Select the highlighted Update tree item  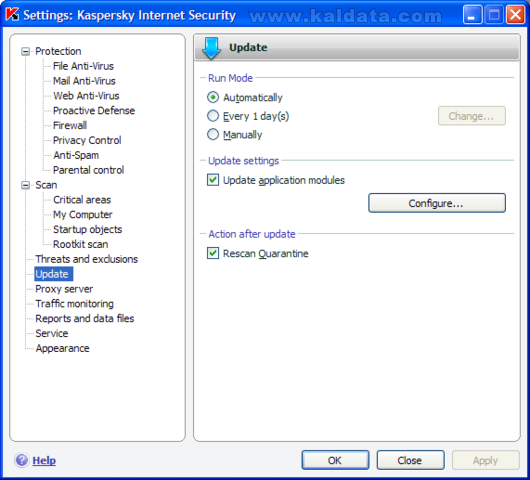(x=53, y=274)
